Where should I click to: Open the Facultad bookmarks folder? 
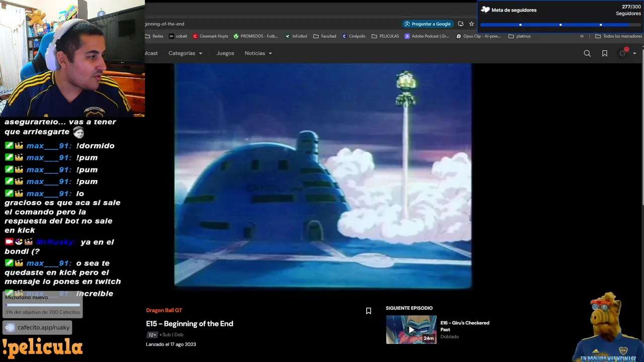325,36
